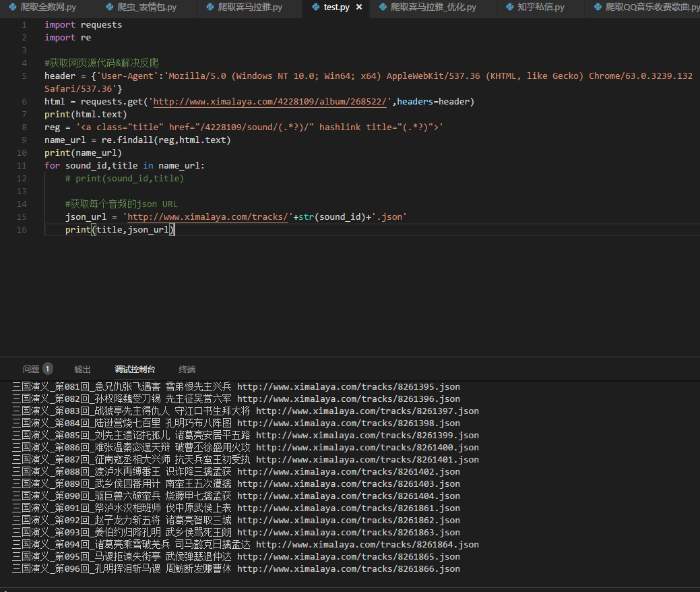Open console link tracks/8261403.json

coord(349,484)
